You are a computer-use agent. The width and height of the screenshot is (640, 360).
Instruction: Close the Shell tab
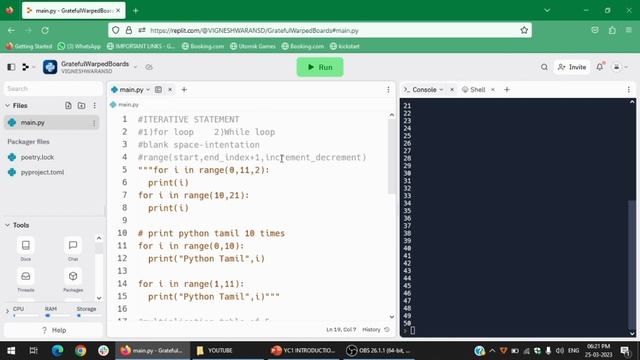(x=493, y=89)
